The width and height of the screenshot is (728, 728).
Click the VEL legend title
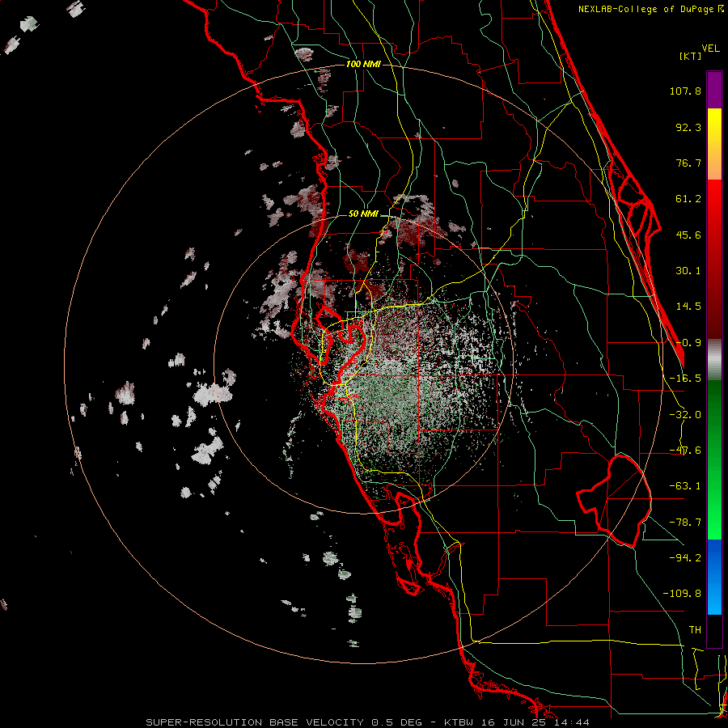tap(710, 48)
